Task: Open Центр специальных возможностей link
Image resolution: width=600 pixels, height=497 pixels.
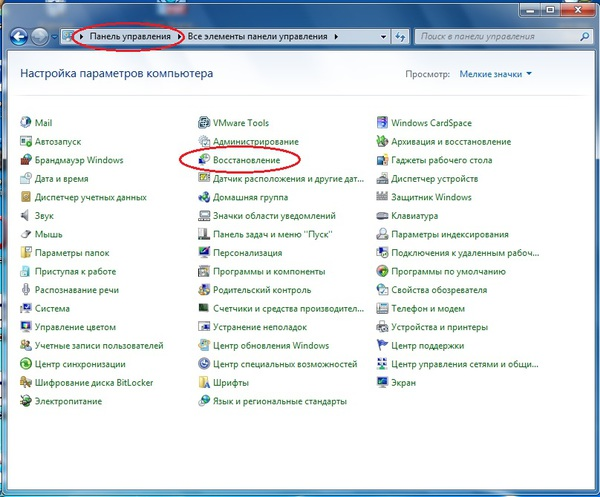Action: 285,364
